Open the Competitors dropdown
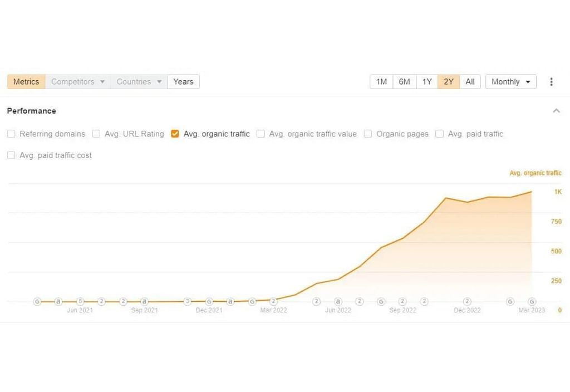The height and width of the screenshot is (392, 570). (x=78, y=82)
